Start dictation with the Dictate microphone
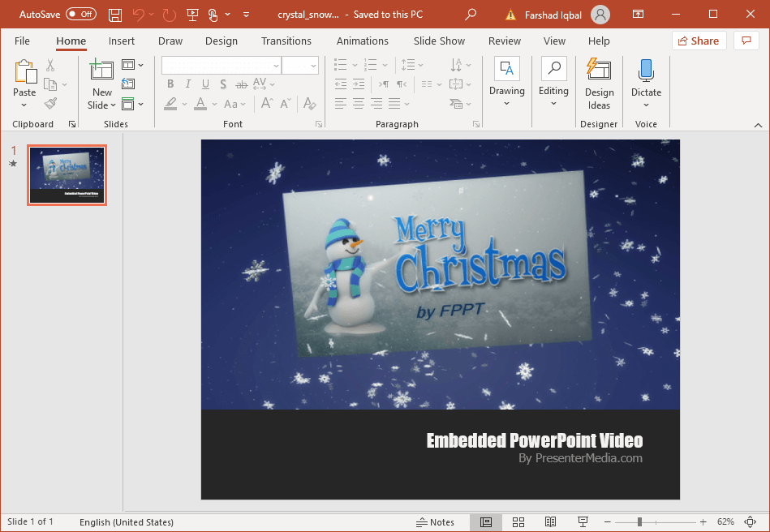This screenshot has height=532, width=770. tap(646, 79)
